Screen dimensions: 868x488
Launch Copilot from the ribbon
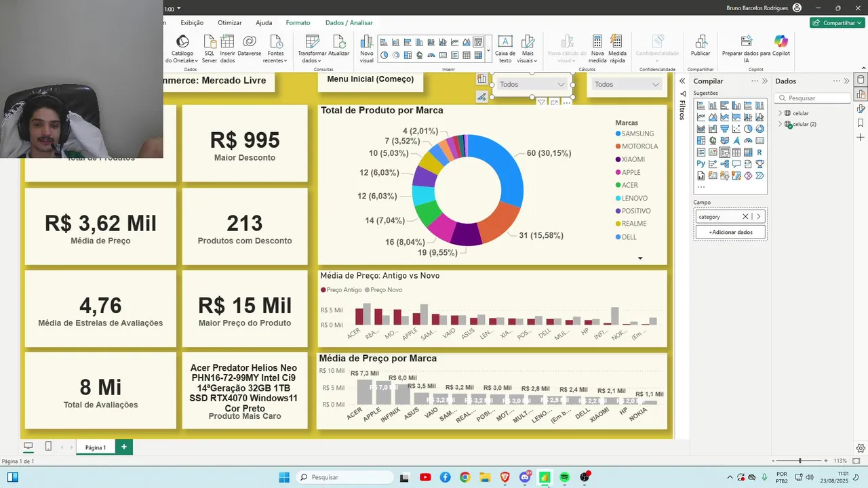coord(781,46)
